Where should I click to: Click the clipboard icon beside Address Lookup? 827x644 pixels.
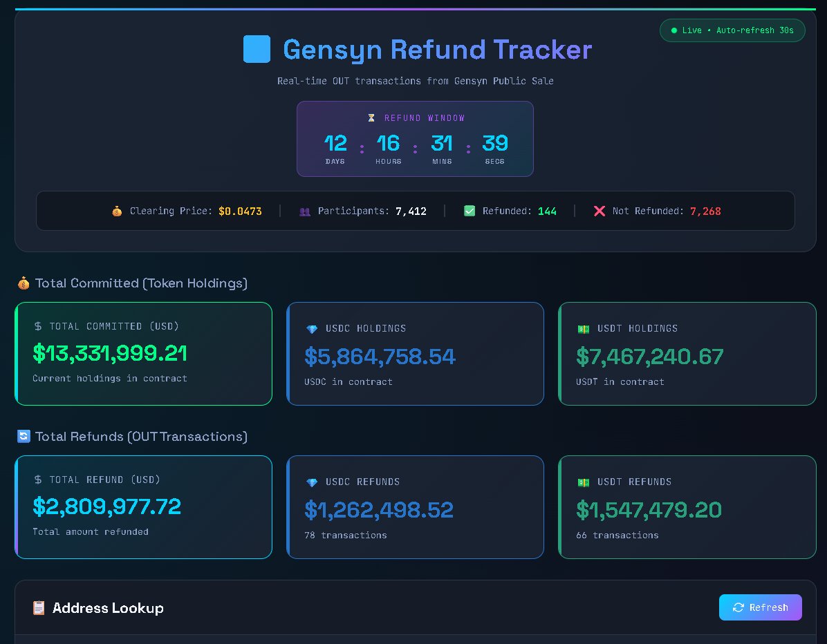pyautogui.click(x=39, y=608)
